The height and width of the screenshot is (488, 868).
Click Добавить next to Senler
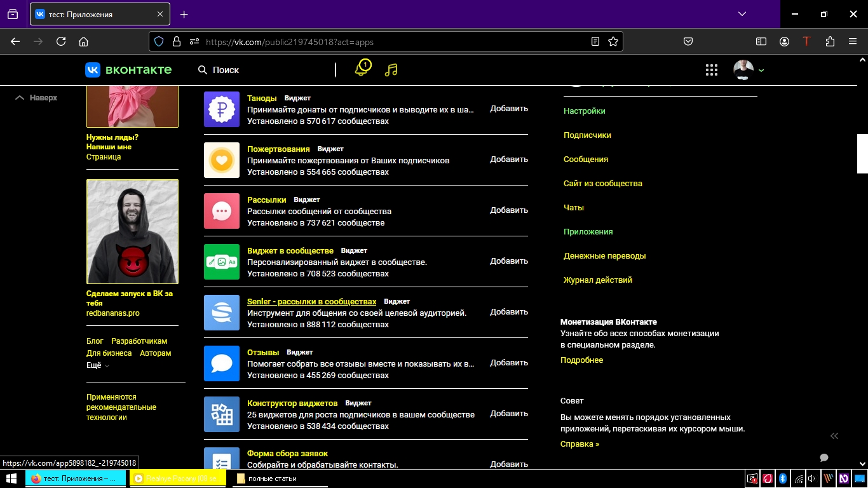click(x=509, y=312)
